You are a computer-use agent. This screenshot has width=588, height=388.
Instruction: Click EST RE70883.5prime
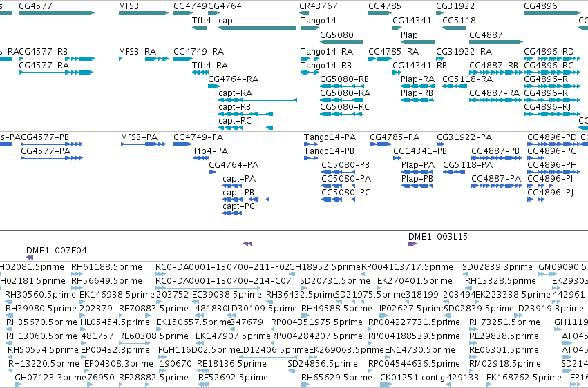pos(134,316)
